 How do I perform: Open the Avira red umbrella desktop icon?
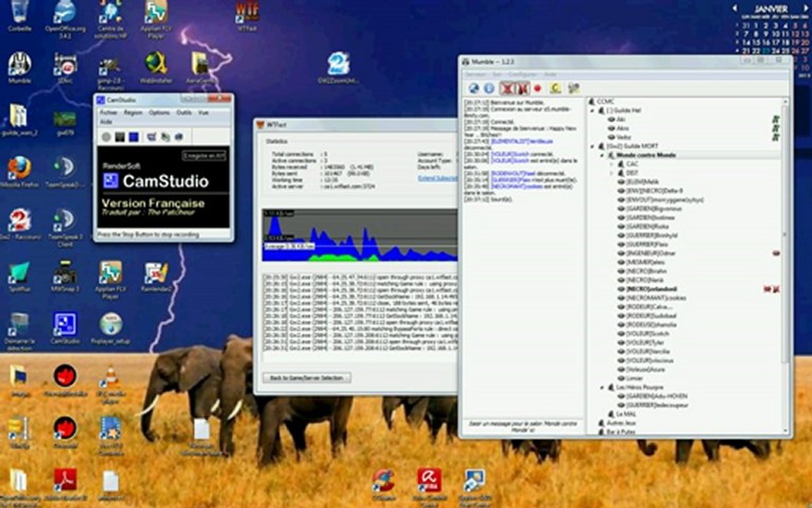(x=430, y=488)
